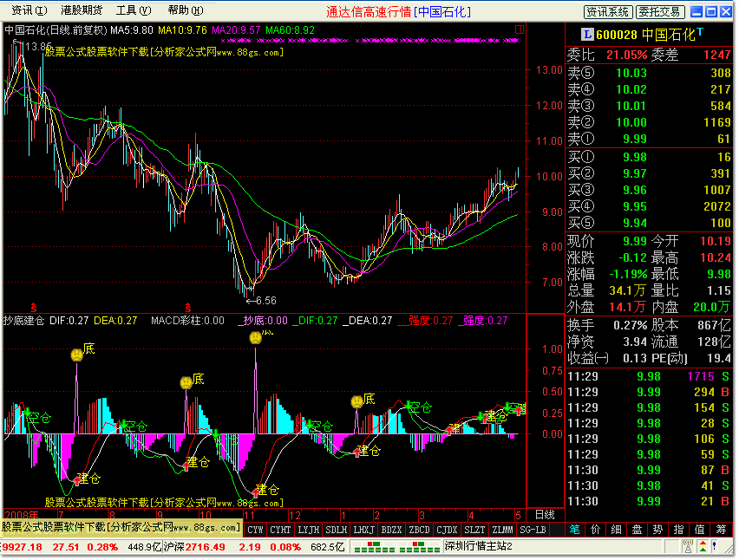
Task: Open the 工具(V) menu
Action: [x=134, y=10]
